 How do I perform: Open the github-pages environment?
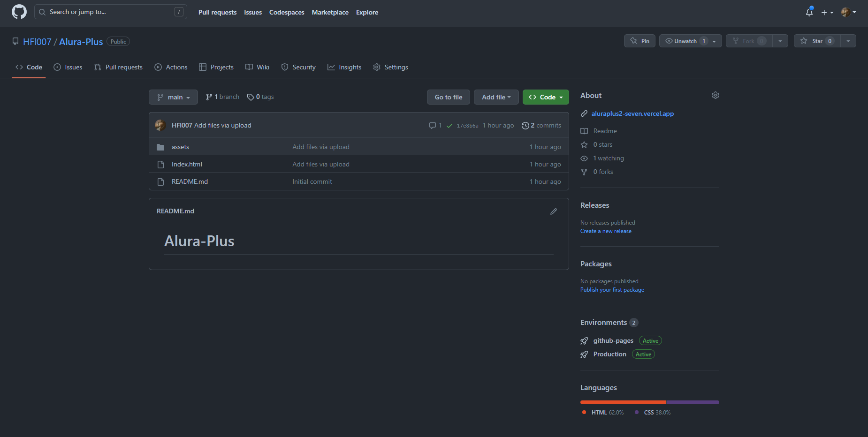coord(613,340)
